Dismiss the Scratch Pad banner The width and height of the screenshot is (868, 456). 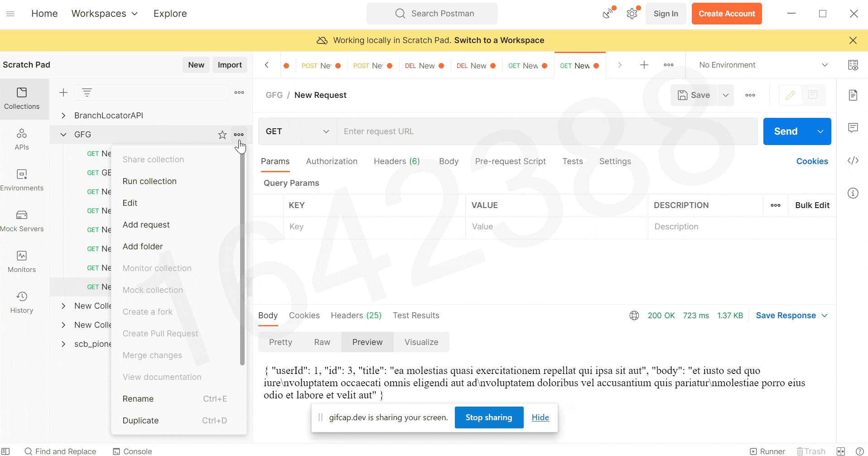coord(853,40)
